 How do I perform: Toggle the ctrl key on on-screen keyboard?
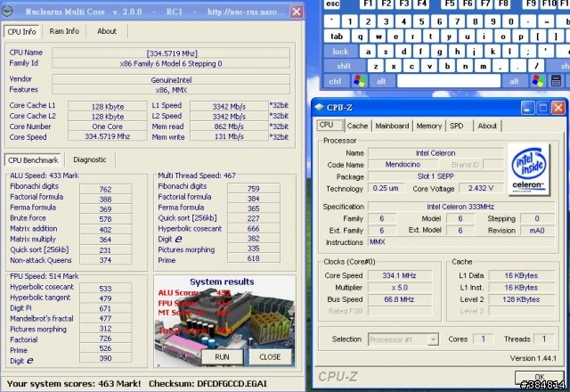[x=335, y=81]
